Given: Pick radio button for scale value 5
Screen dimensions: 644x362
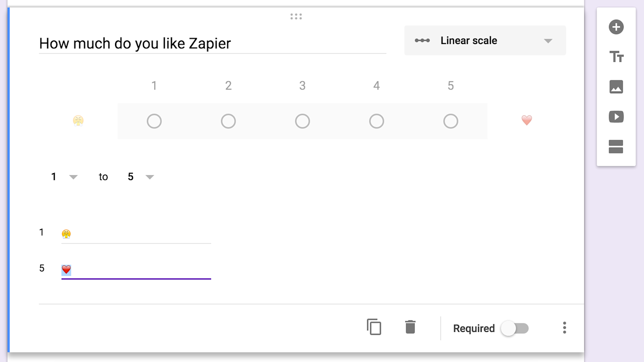Looking at the screenshot, I should click(x=450, y=121).
